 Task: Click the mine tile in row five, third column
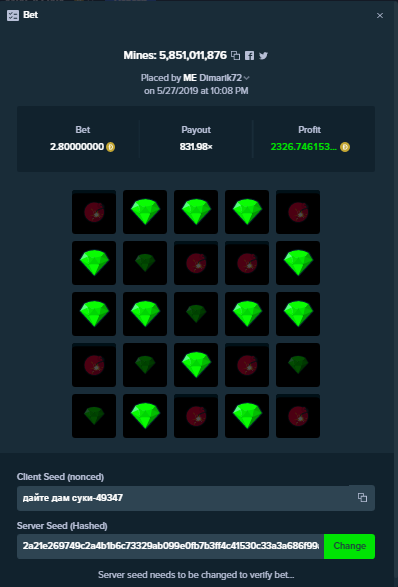point(196,416)
